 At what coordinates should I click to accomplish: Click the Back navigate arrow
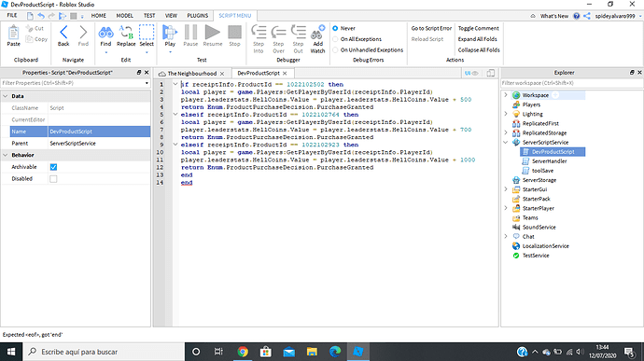[x=63, y=32]
